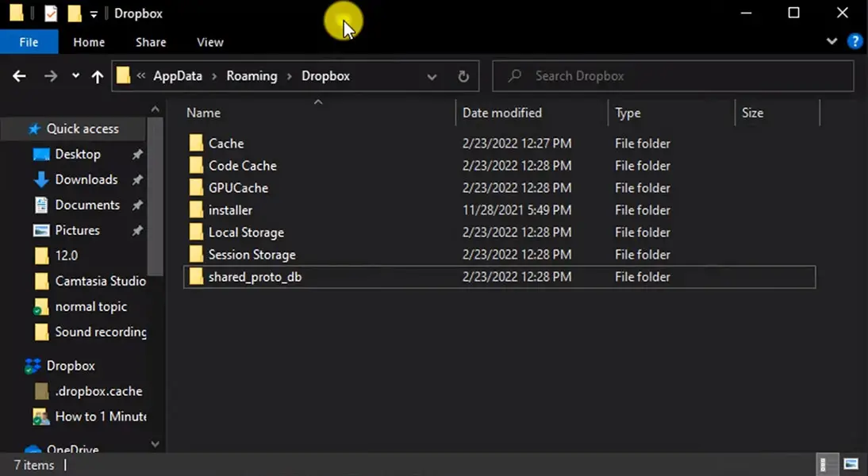This screenshot has width=868, height=476.
Task: Select the Cache folder
Action: [226, 144]
